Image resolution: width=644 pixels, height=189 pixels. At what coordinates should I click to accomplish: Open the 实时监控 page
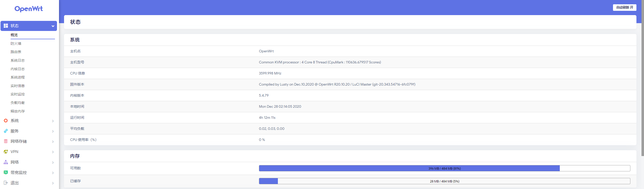(x=18, y=94)
